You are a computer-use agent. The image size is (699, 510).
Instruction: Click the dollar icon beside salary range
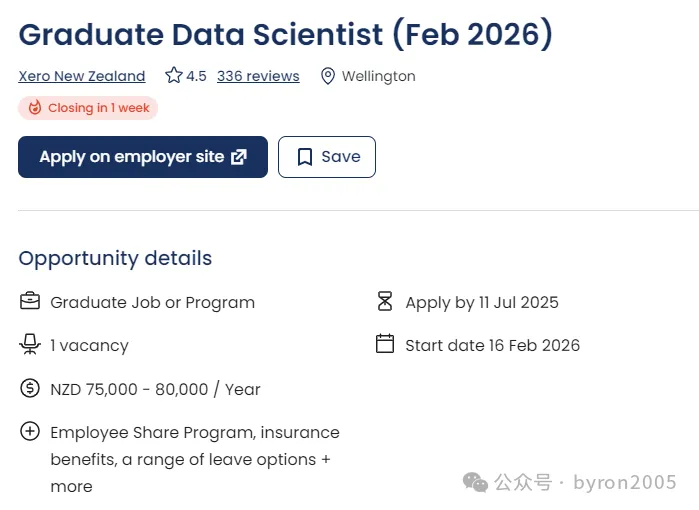pos(30,389)
